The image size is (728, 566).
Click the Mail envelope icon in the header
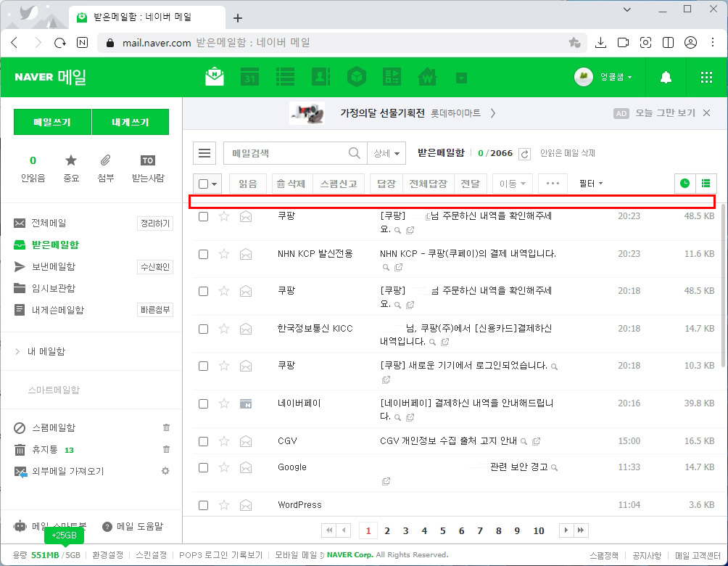[214, 76]
